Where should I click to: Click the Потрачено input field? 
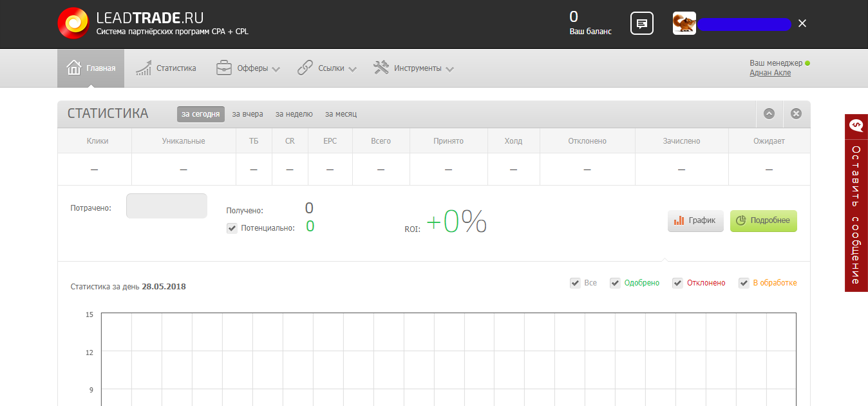pyautogui.click(x=166, y=206)
